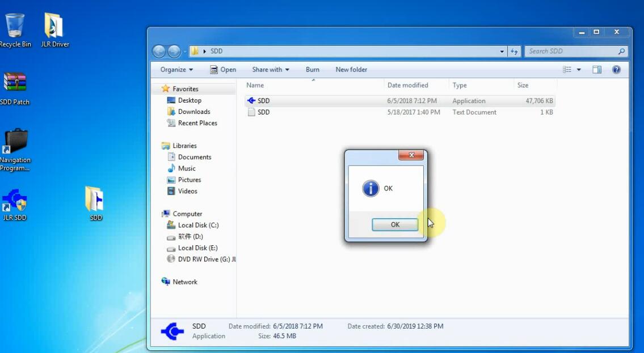Sort files by the Name column
644x353 pixels.
pyautogui.click(x=314, y=86)
